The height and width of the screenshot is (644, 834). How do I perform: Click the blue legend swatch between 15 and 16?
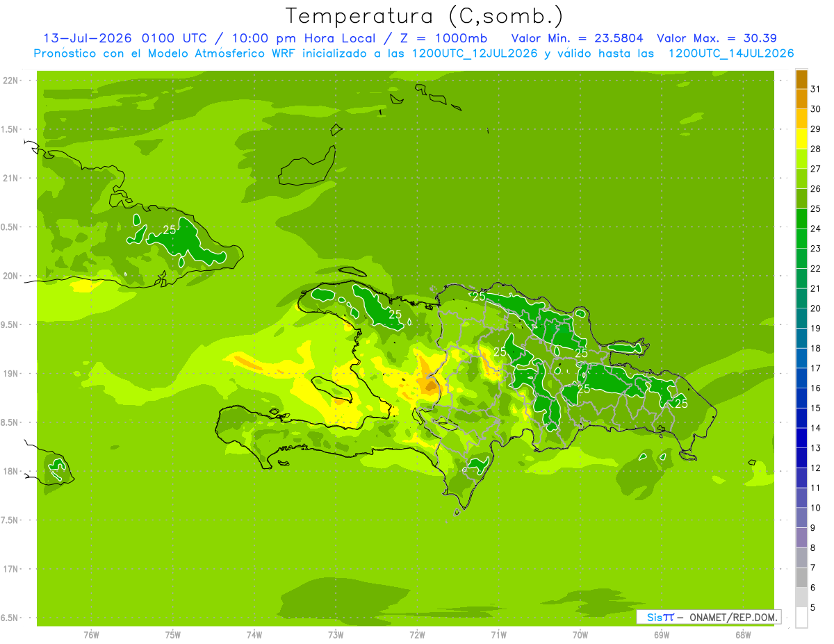801,397
